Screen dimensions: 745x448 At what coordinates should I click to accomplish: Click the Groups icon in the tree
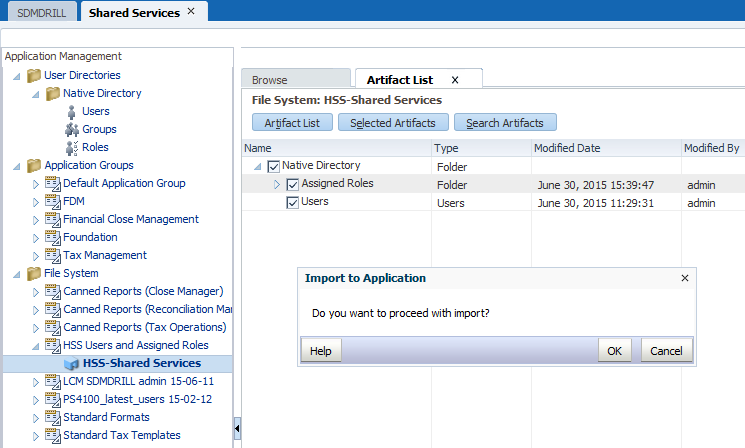coord(71,129)
